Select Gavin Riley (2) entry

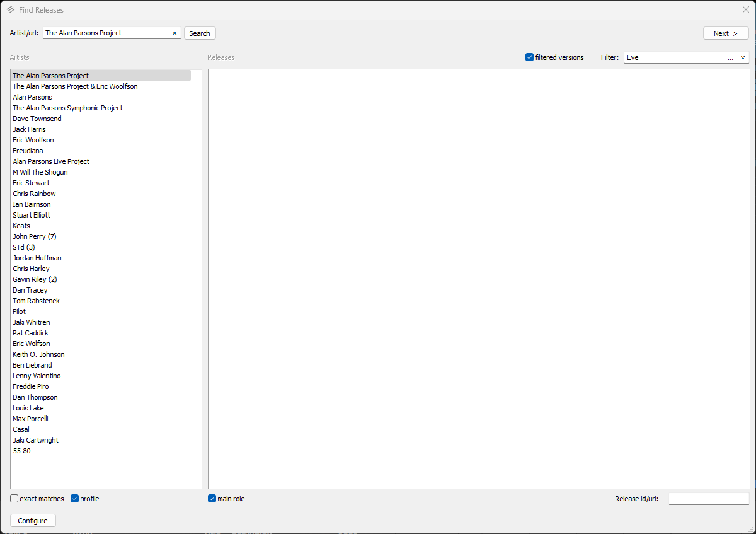pos(101,279)
